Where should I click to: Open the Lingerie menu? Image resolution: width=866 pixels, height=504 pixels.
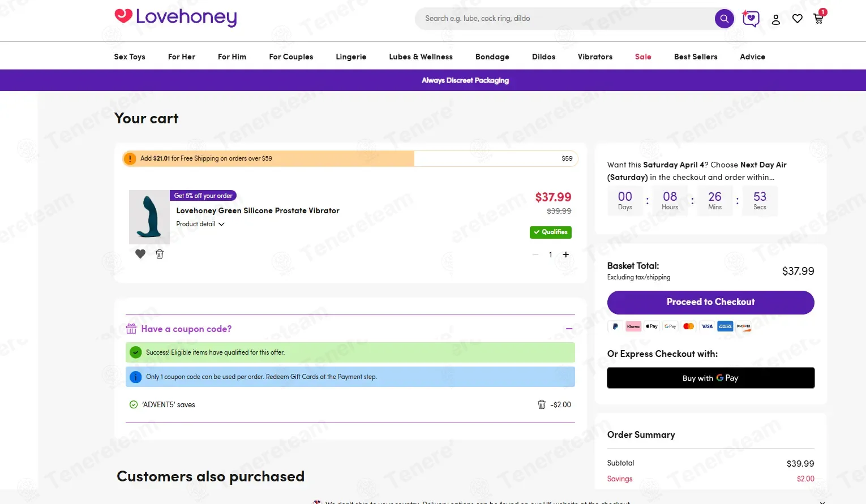pos(351,57)
